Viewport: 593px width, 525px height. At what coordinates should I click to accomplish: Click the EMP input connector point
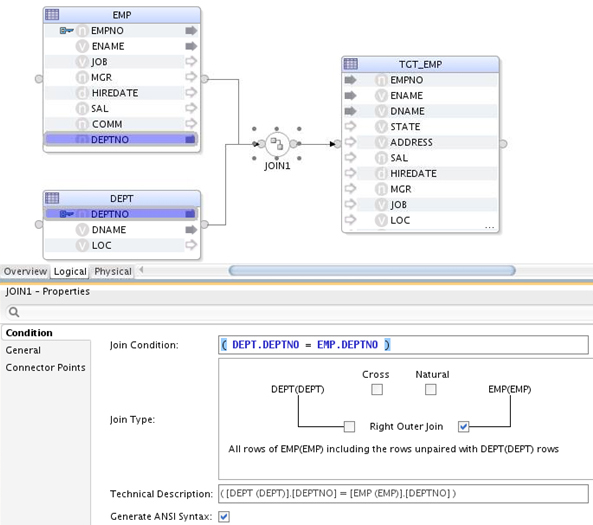[x=39, y=79]
